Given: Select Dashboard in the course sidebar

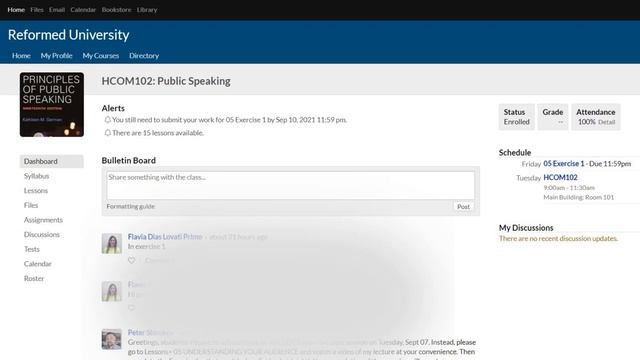Looking at the screenshot, I should [x=52, y=161].
